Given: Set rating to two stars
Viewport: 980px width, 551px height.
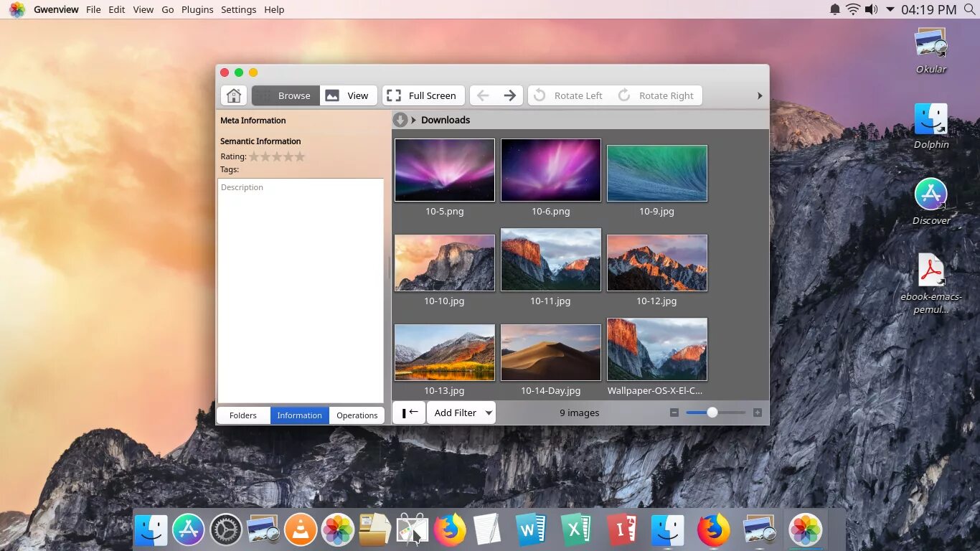Looking at the screenshot, I should [x=265, y=156].
